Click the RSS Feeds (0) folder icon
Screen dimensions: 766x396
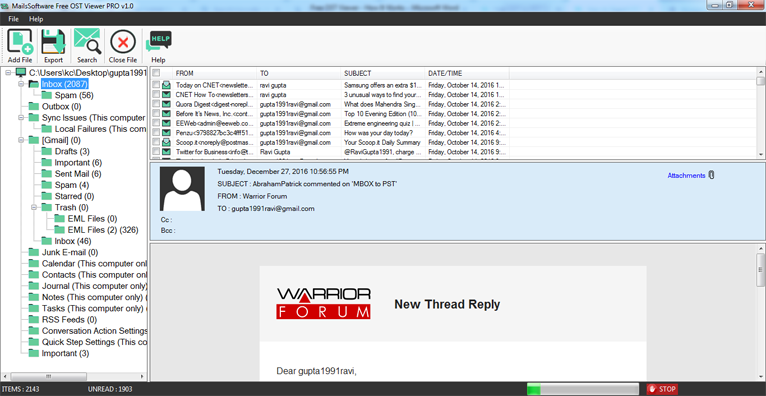34,320
